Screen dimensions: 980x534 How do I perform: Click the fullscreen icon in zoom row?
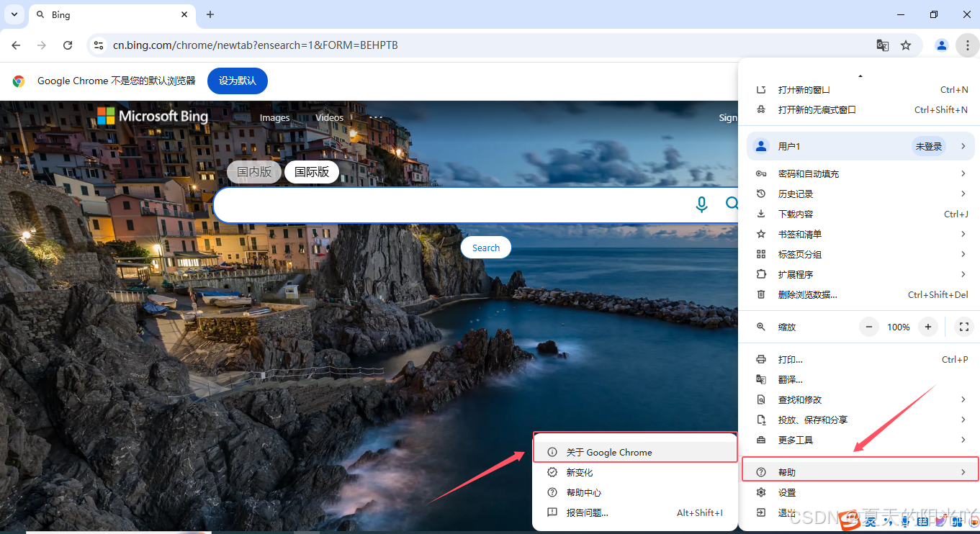click(x=963, y=327)
